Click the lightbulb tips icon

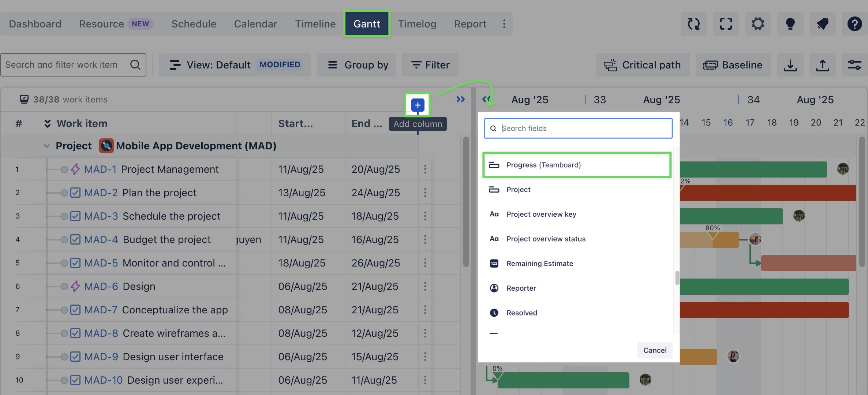point(790,24)
